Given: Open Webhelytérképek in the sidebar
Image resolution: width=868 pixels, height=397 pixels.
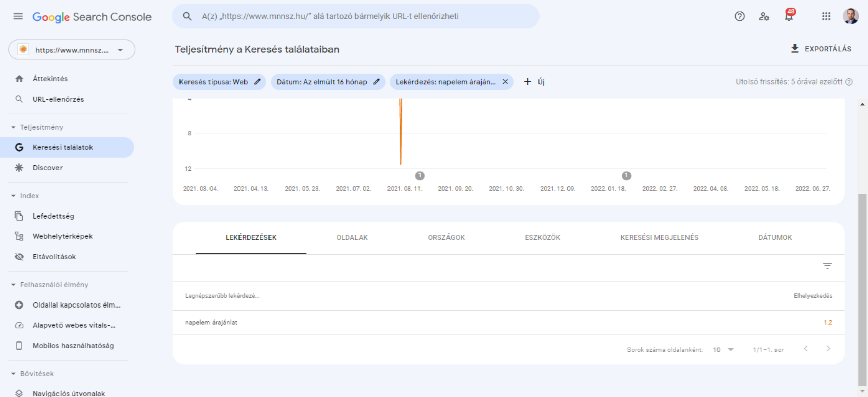Looking at the screenshot, I should tap(62, 236).
